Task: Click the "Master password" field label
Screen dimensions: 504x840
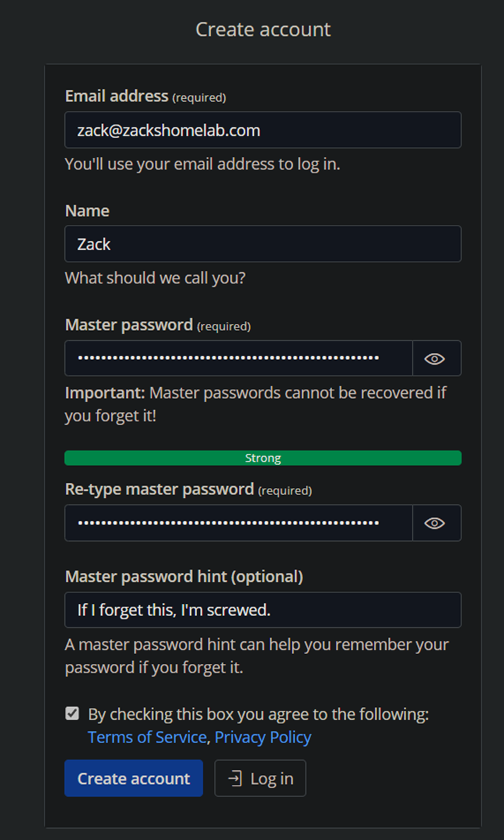Action: [x=129, y=325]
